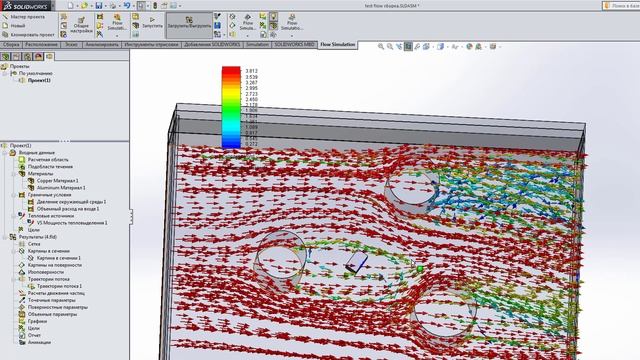This screenshot has height=360, width=640.
Task: Select the Flow Simulation tab
Action: pyautogui.click(x=338, y=44)
